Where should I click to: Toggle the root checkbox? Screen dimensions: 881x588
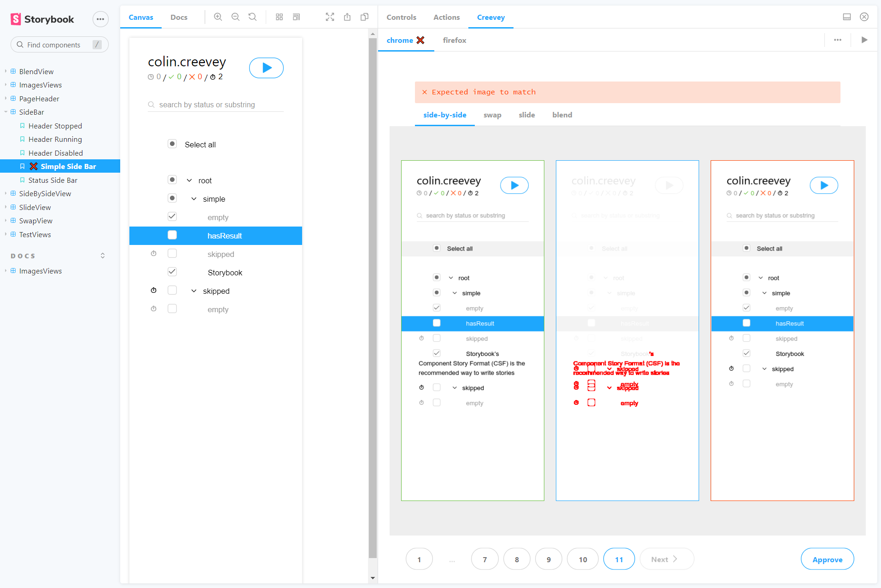[172, 180]
